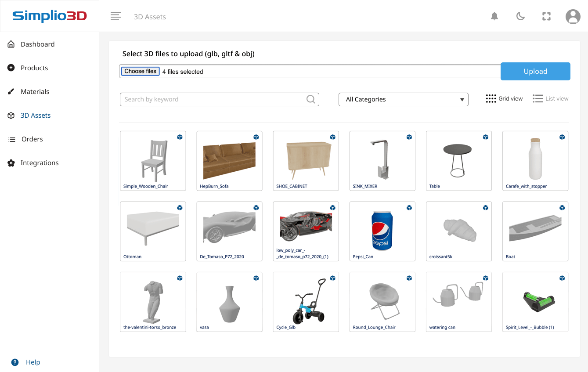Image resolution: width=588 pixels, height=372 pixels.
Task: Click the notification bell icon
Action: pos(494,16)
